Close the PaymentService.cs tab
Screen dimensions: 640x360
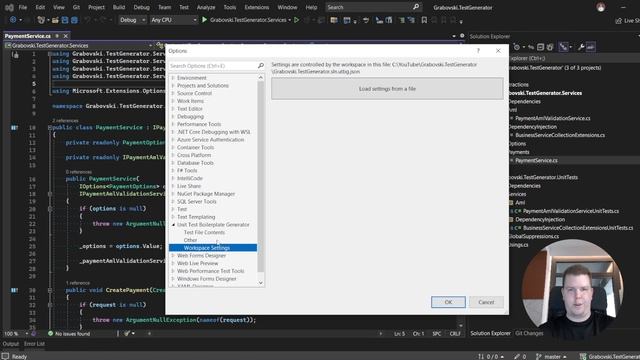(65, 36)
